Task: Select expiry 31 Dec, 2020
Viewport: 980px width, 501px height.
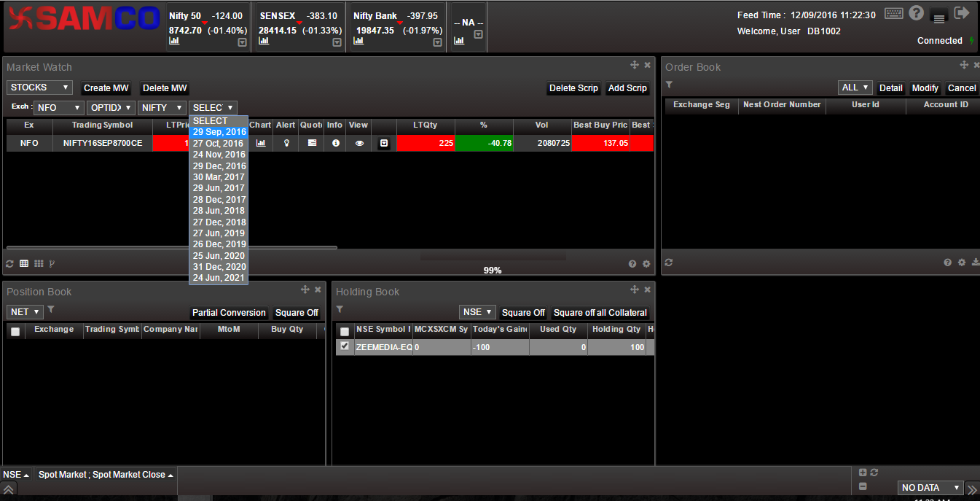Action: [219, 267]
